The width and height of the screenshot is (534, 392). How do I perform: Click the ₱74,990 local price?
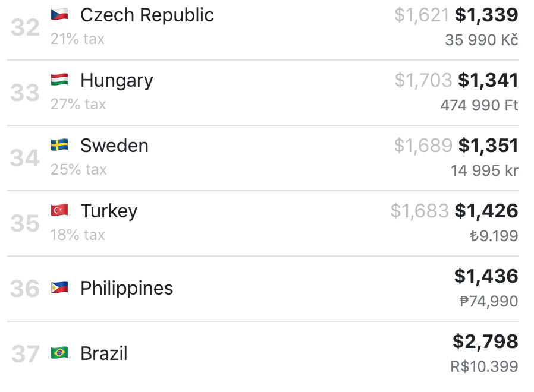point(489,302)
